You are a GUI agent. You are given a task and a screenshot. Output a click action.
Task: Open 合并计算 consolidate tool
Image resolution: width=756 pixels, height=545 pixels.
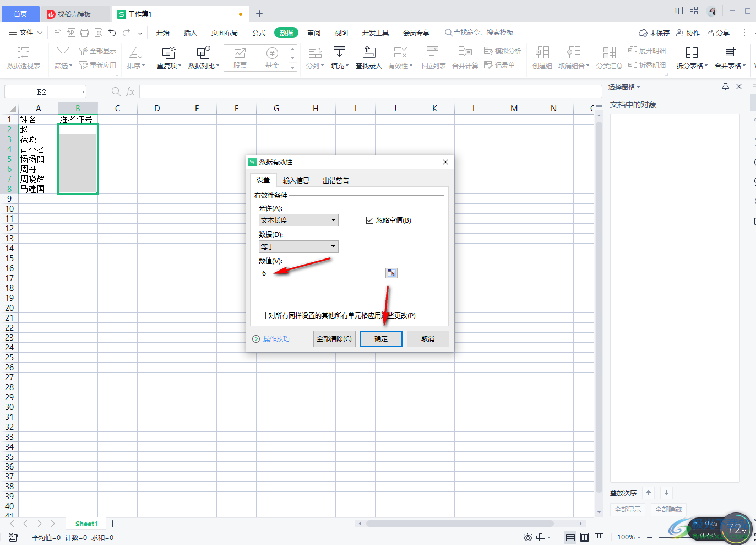click(x=465, y=58)
